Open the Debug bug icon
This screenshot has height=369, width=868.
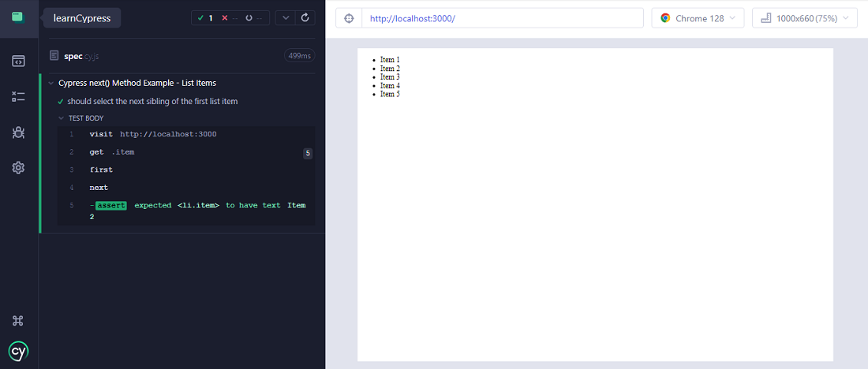pyautogui.click(x=18, y=132)
